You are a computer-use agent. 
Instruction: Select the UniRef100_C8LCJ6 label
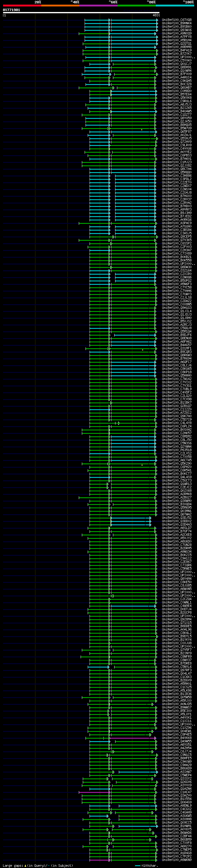coord(176,365)
